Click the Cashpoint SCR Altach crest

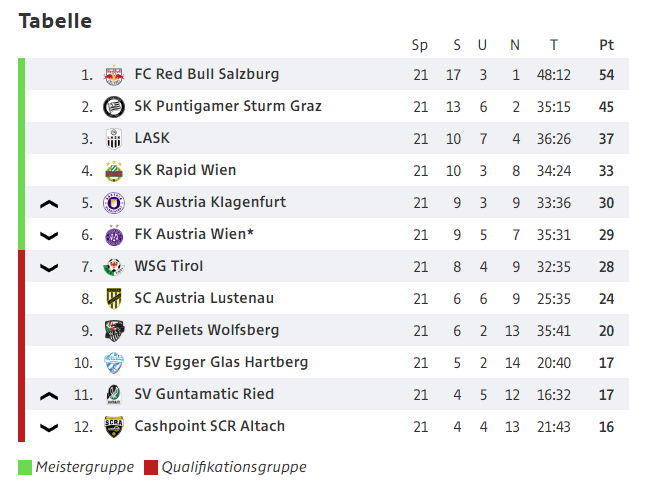click(114, 427)
